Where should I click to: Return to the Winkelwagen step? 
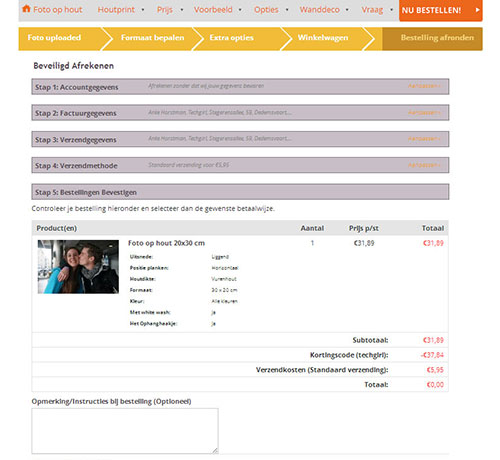point(323,38)
